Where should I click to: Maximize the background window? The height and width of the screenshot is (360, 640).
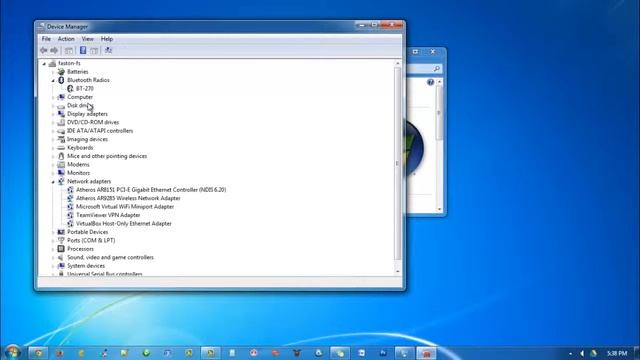click(416, 52)
